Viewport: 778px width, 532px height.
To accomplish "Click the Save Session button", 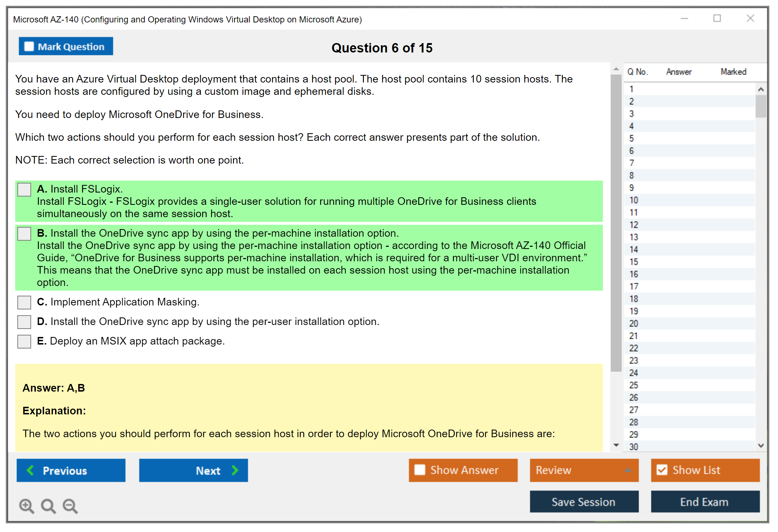I will pyautogui.click(x=584, y=502).
